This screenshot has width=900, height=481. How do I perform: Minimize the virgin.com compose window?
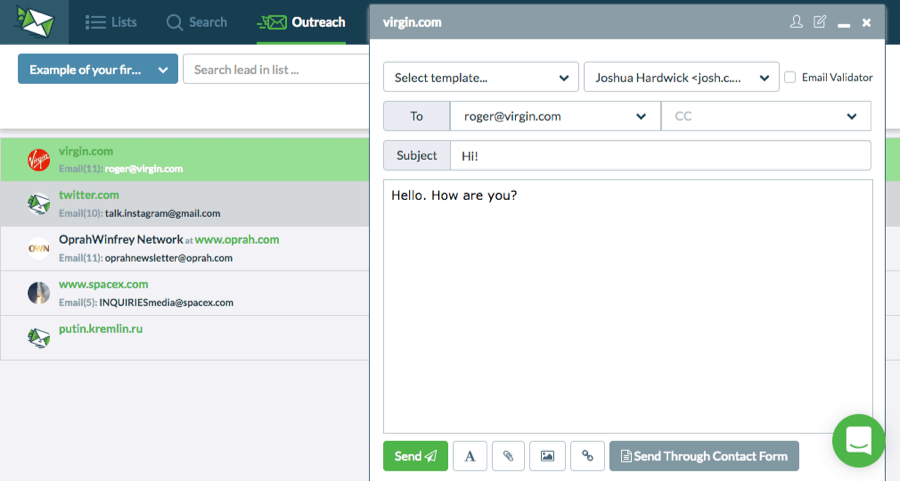pyautogui.click(x=843, y=25)
